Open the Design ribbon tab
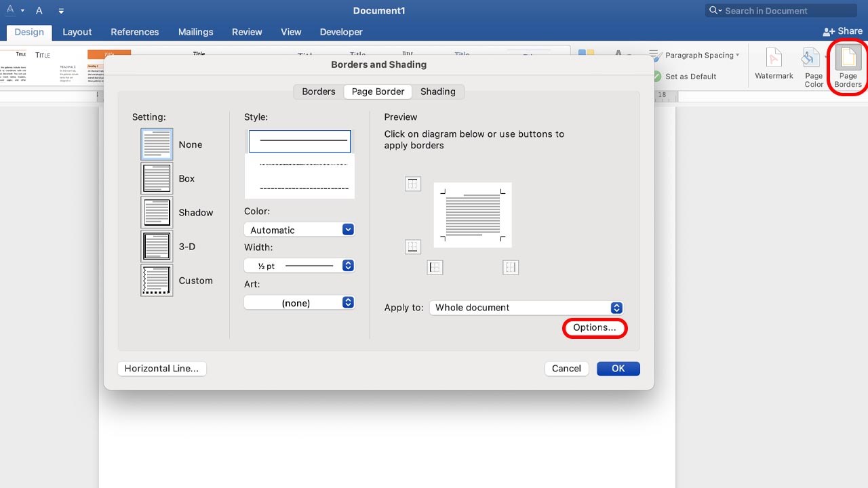The width and height of the screenshot is (868, 488). point(29,32)
